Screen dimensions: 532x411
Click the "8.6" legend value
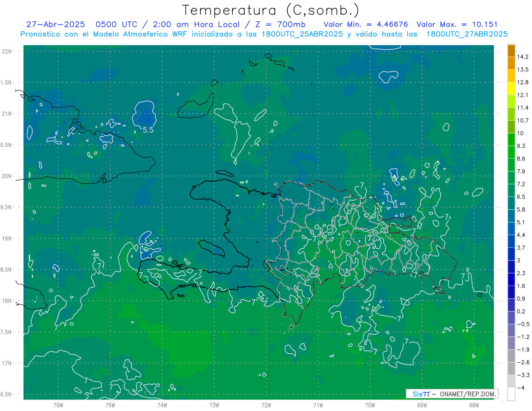pyautogui.click(x=521, y=159)
